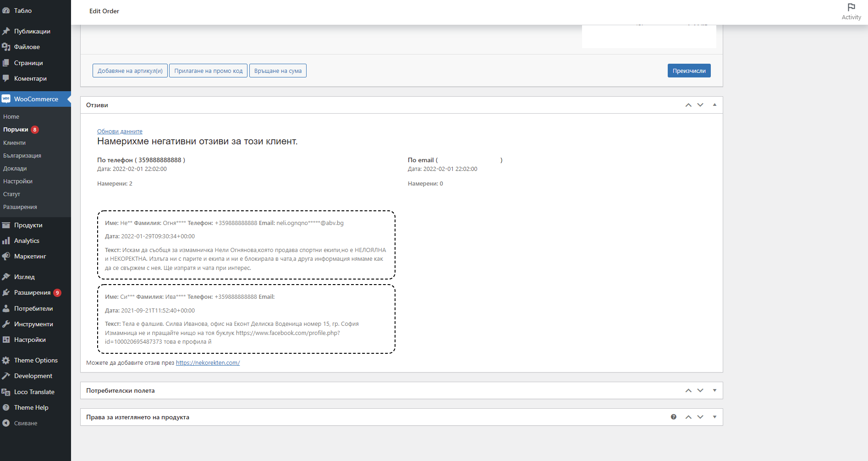Click the Поръчки count badge 8
The image size is (868, 461).
pyautogui.click(x=35, y=130)
